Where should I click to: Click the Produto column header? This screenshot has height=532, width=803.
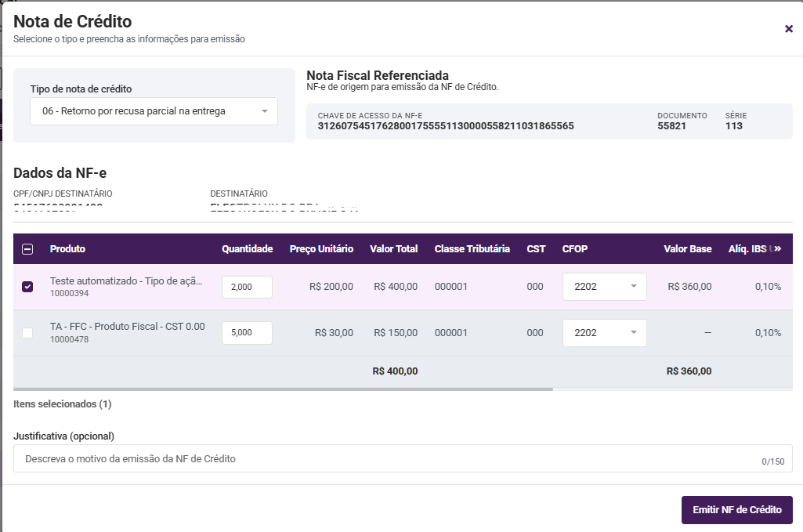coord(67,249)
